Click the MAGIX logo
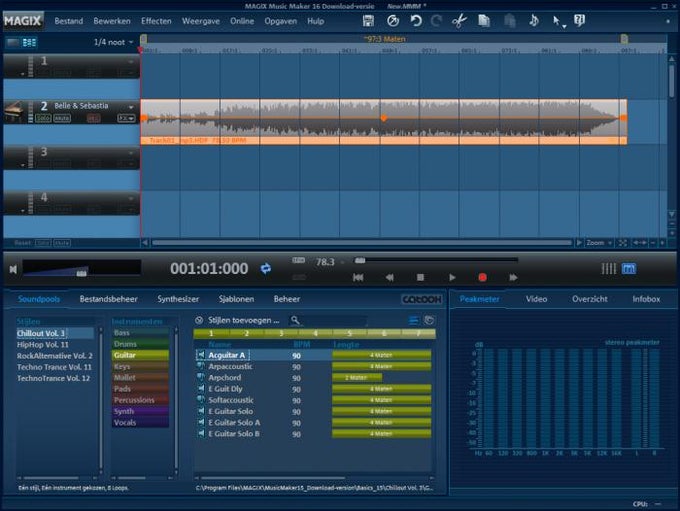The height and width of the screenshot is (511, 680). point(23,20)
